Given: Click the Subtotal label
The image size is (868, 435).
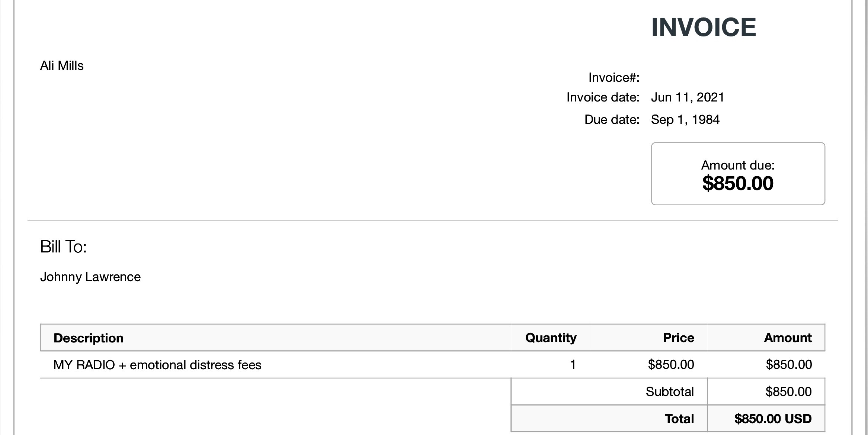Looking at the screenshot, I should (x=670, y=391).
